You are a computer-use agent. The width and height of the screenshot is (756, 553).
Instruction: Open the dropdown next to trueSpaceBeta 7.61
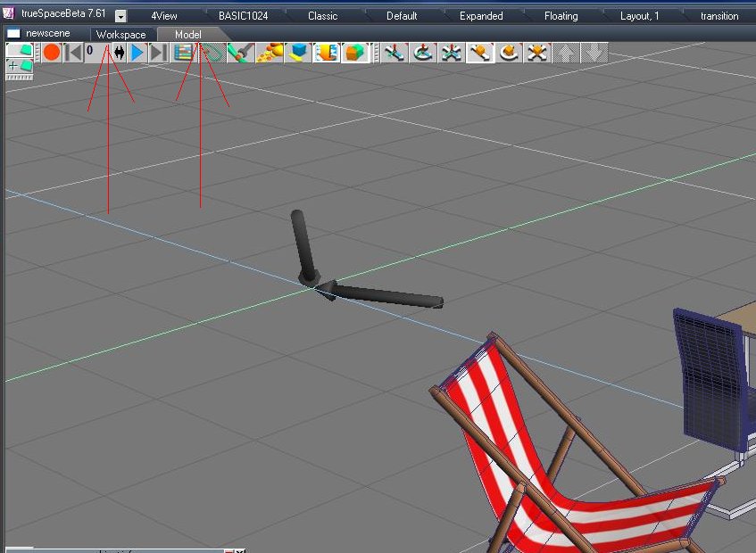point(120,16)
